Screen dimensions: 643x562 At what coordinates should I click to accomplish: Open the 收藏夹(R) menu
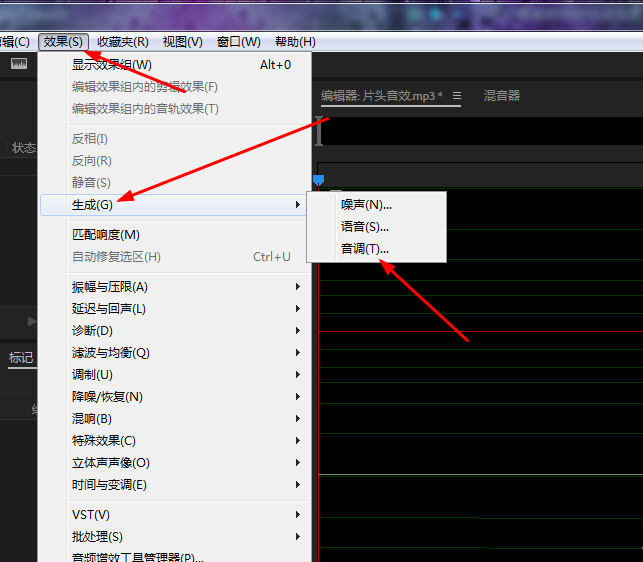pyautogui.click(x=123, y=42)
